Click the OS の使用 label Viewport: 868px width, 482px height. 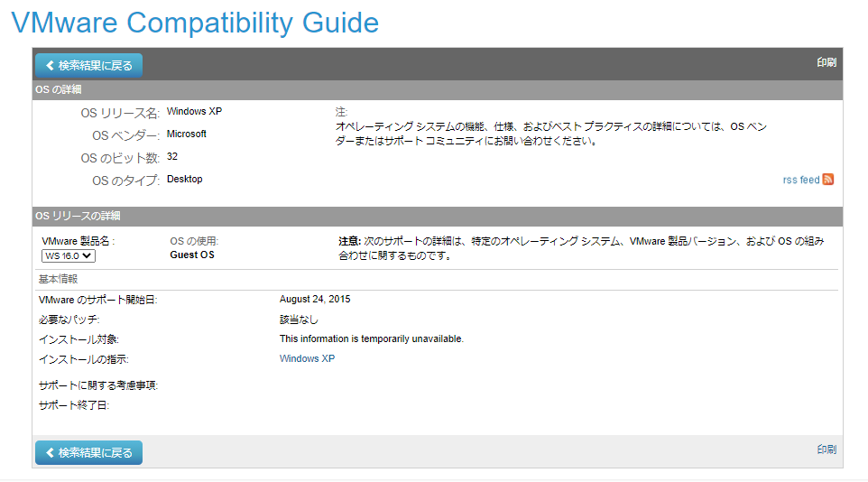(194, 241)
